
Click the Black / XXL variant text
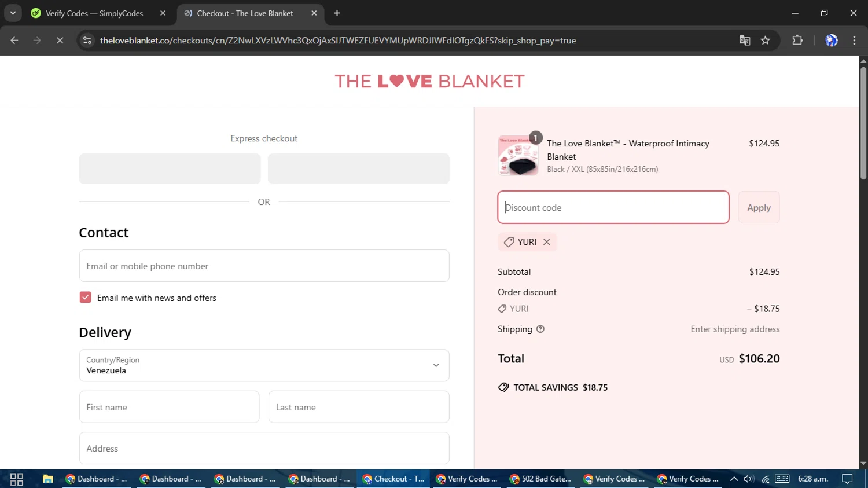point(602,169)
